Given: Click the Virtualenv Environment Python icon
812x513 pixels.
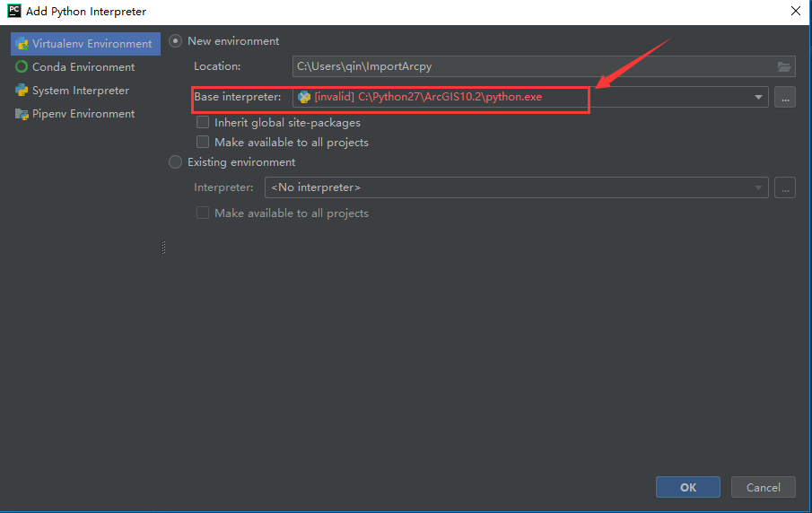Looking at the screenshot, I should pos(22,44).
